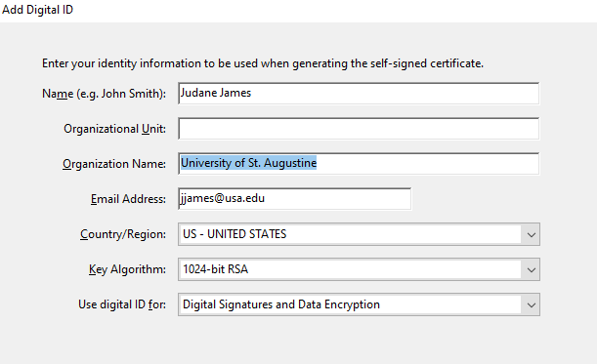Click the Add Digital ID dialog title
This screenshot has height=364, width=597.
[x=37, y=10]
